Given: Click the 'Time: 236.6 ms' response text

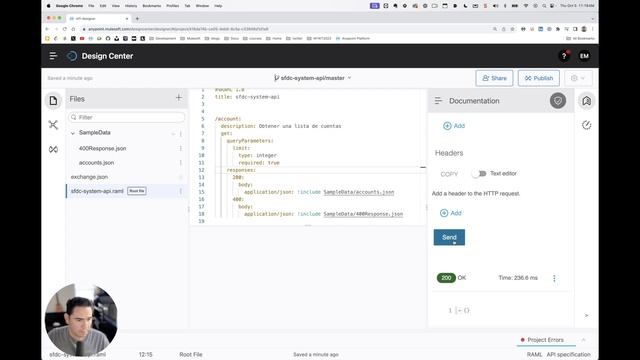Looking at the screenshot, I should coord(518,278).
